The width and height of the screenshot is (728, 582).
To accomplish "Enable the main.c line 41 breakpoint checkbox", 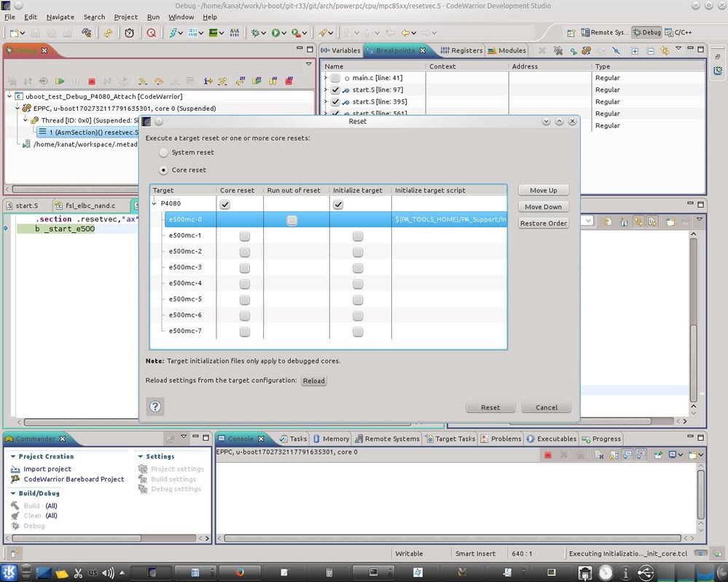I will 334,78.
